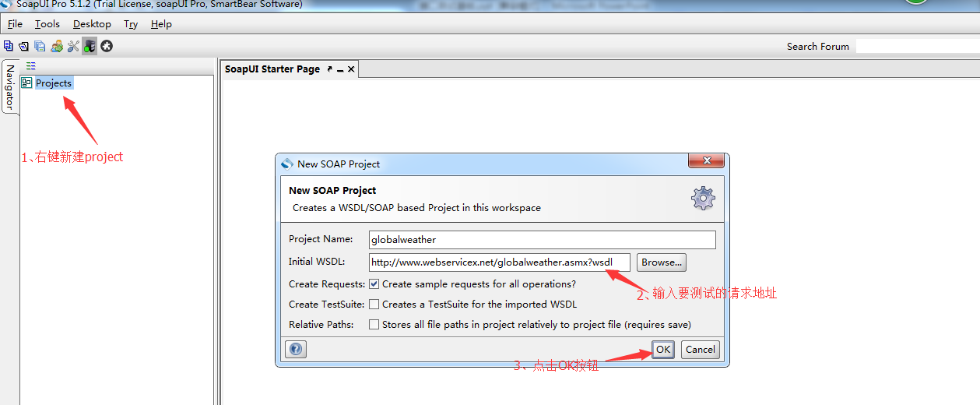Click the help question mark icon in dialog
The image size is (980, 405).
point(296,349)
